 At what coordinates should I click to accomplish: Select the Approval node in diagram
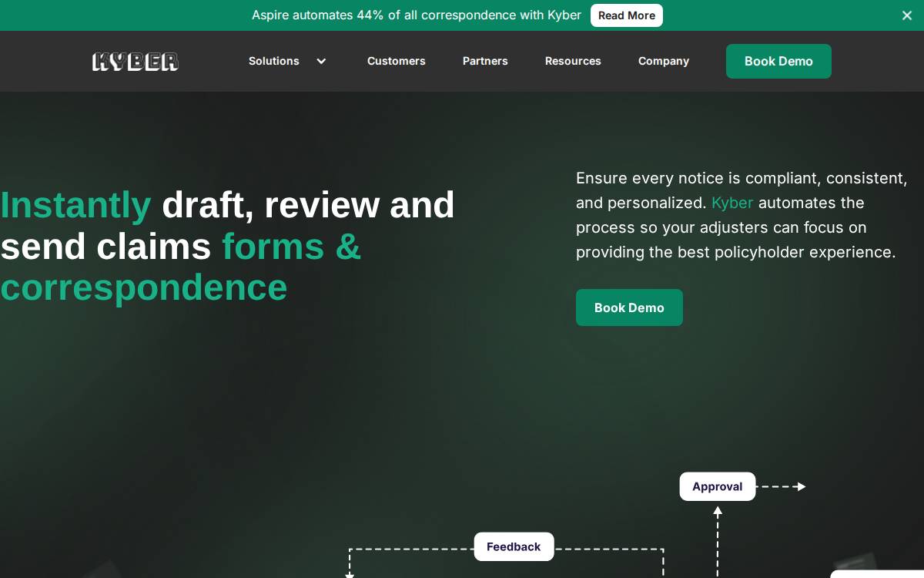(718, 486)
